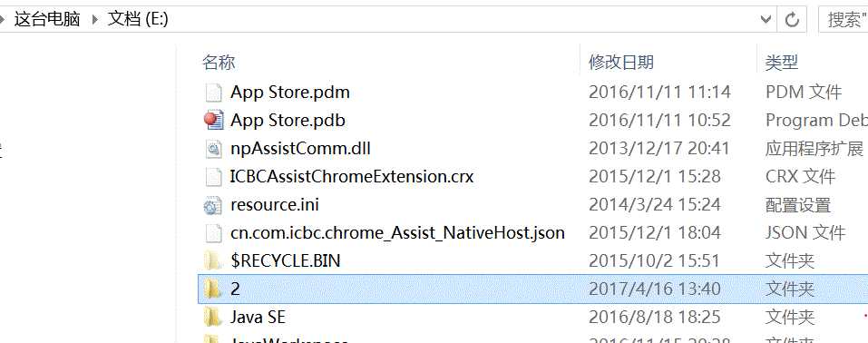
Task: Select the App Store.pdm file icon
Action: pos(214,92)
